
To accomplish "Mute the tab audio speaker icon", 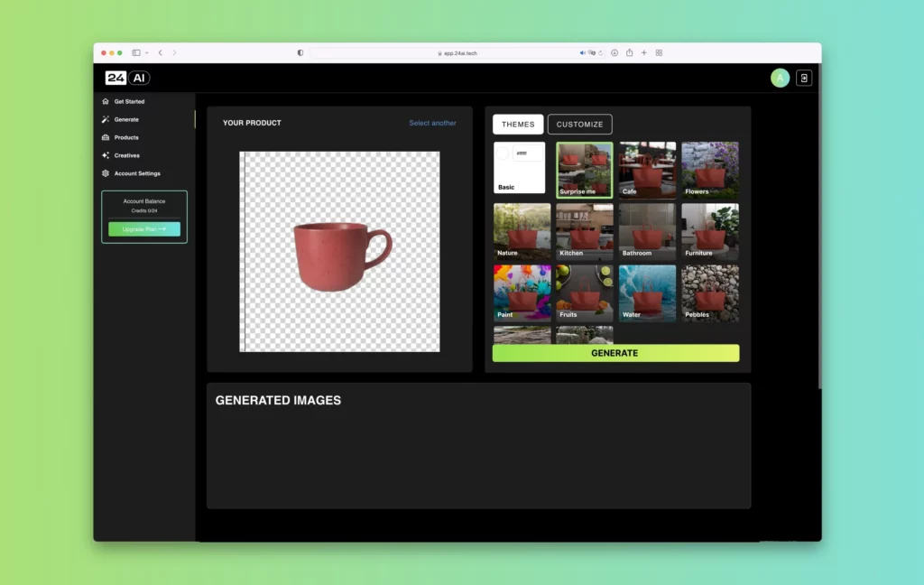I will [x=582, y=53].
